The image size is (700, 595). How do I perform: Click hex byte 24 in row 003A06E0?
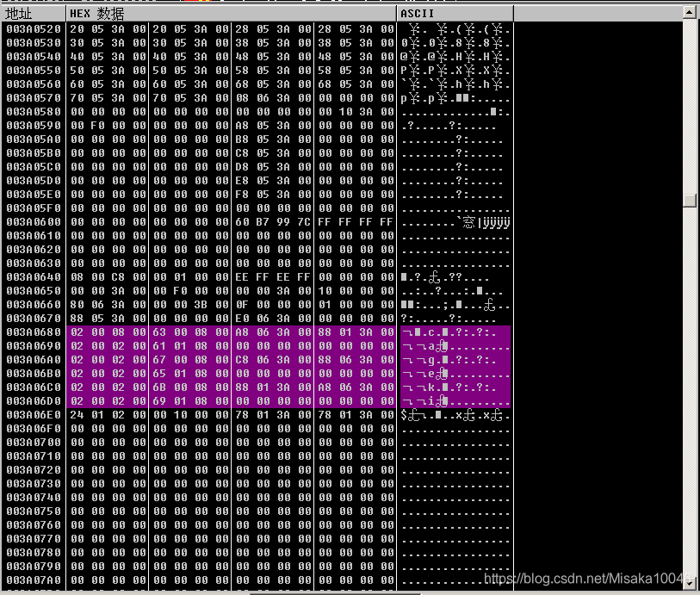pos(77,415)
